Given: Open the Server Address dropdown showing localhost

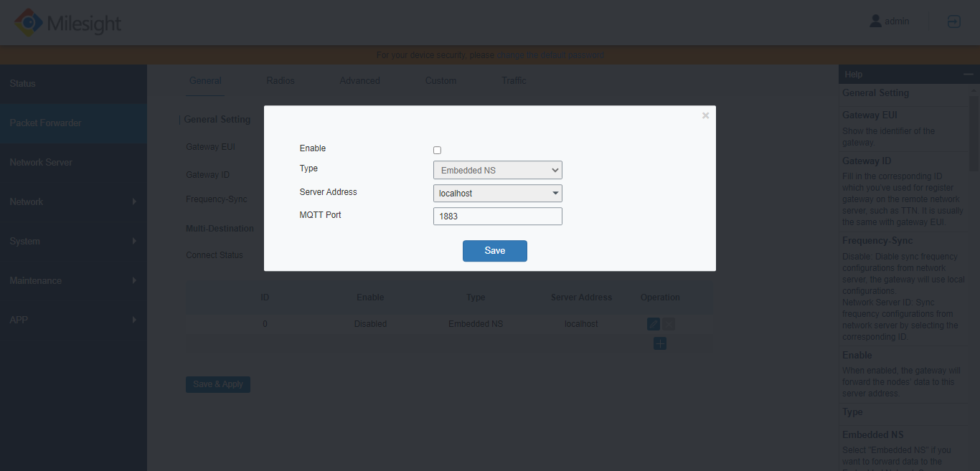Looking at the screenshot, I should (497, 193).
